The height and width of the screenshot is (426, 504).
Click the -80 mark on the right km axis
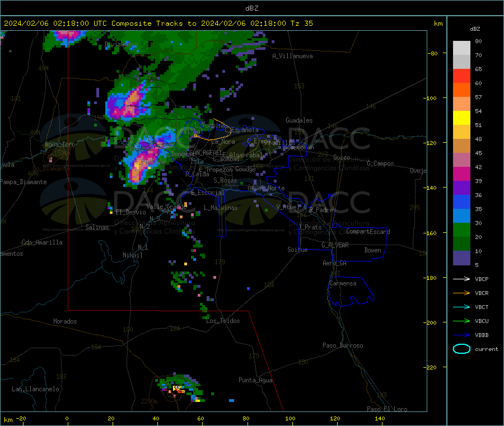(x=432, y=53)
